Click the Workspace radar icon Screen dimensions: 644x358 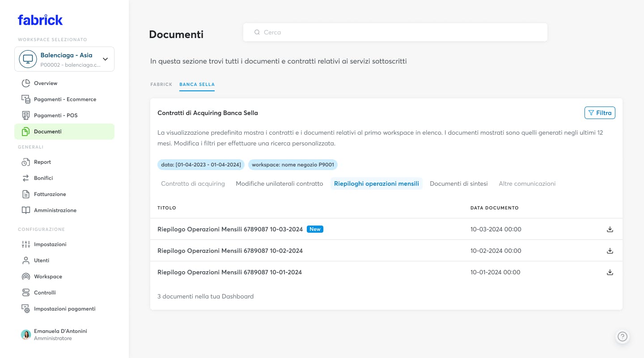(26, 277)
